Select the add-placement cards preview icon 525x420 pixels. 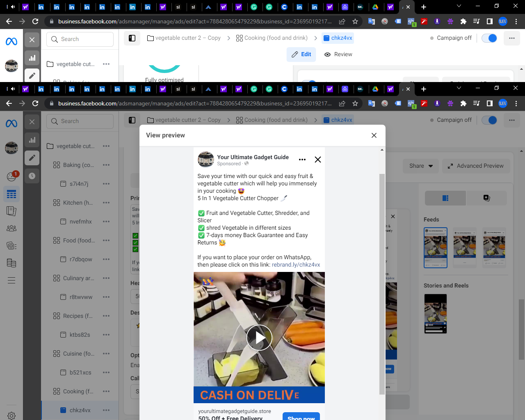[486, 198]
